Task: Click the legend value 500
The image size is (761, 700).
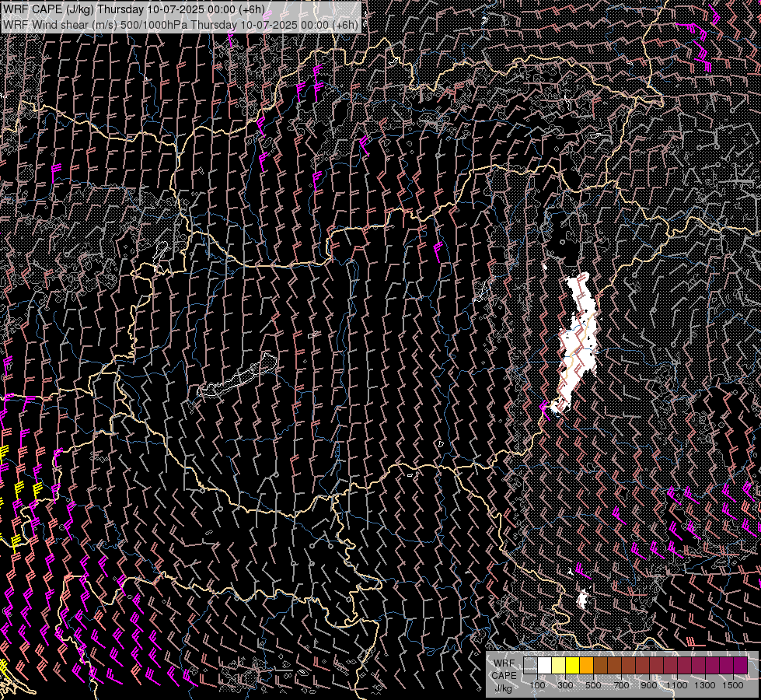Action: 593,685
